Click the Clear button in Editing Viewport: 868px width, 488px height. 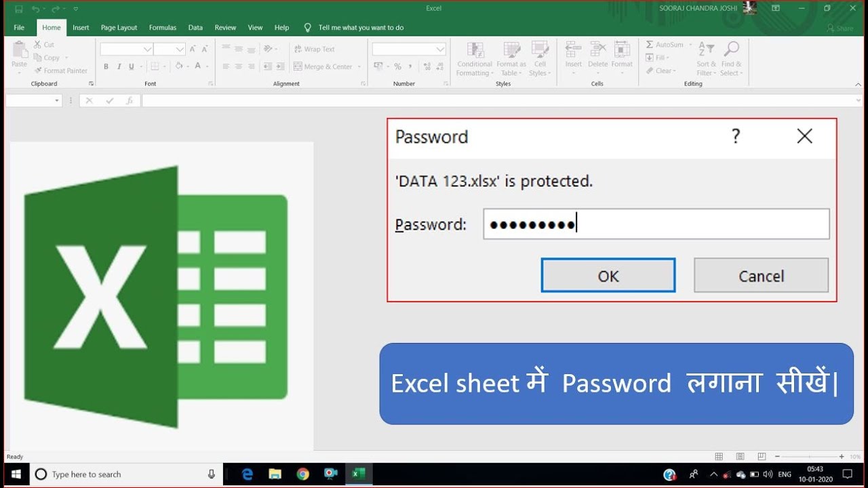(x=660, y=70)
